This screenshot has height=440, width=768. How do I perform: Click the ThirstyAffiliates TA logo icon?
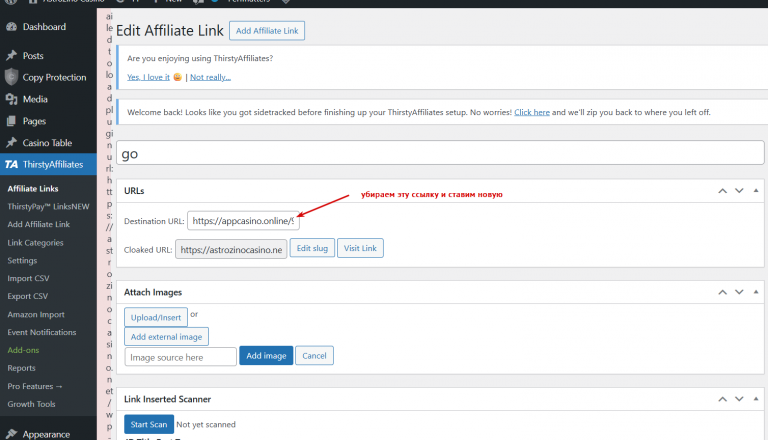pyautogui.click(x=11, y=165)
